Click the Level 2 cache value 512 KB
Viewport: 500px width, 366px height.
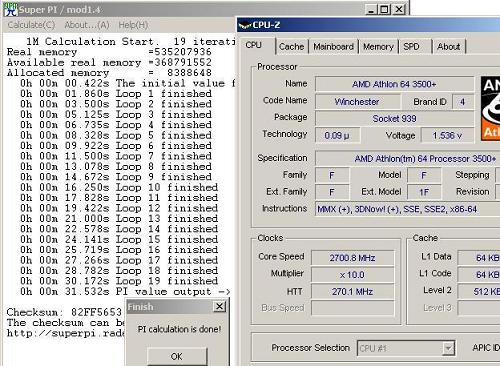coord(479,292)
